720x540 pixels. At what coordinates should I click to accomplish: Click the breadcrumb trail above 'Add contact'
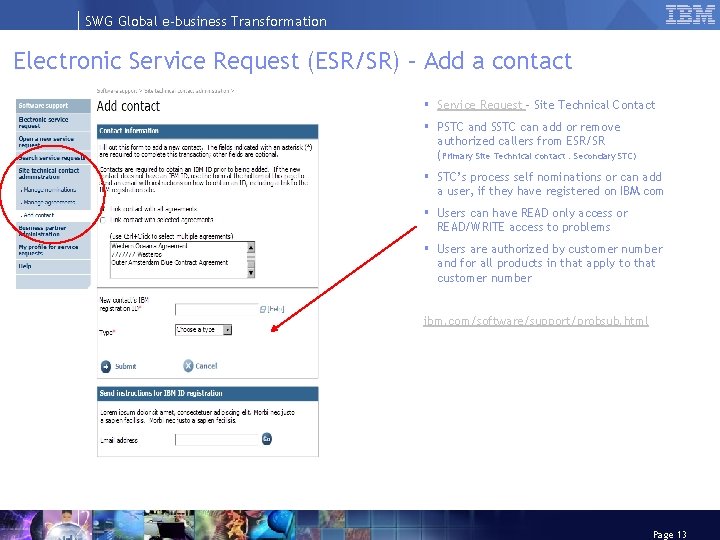pyautogui.click(x=167, y=91)
